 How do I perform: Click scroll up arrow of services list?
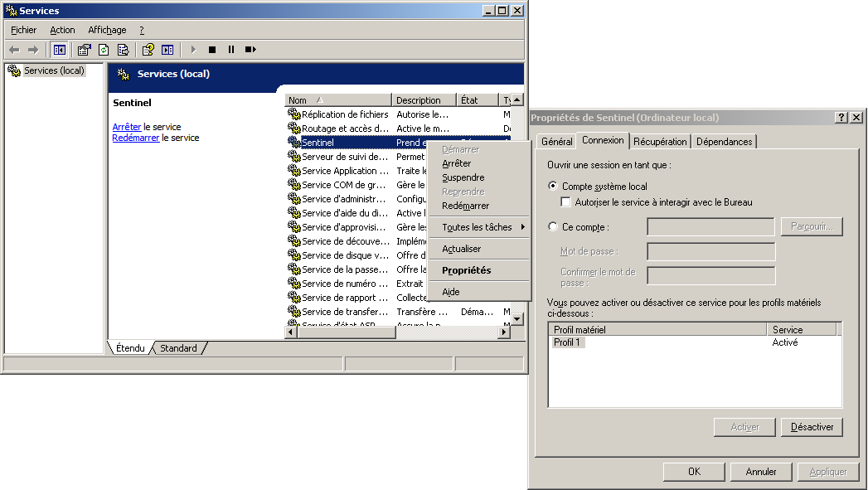pyautogui.click(x=517, y=99)
